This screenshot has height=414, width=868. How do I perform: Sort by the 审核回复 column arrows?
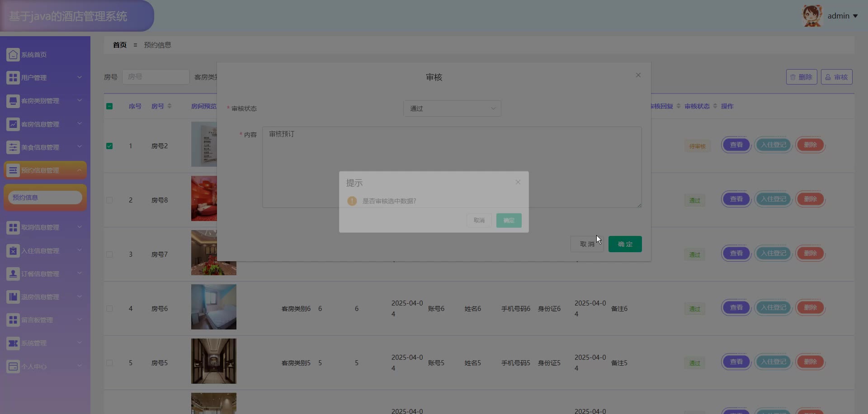[x=679, y=106]
